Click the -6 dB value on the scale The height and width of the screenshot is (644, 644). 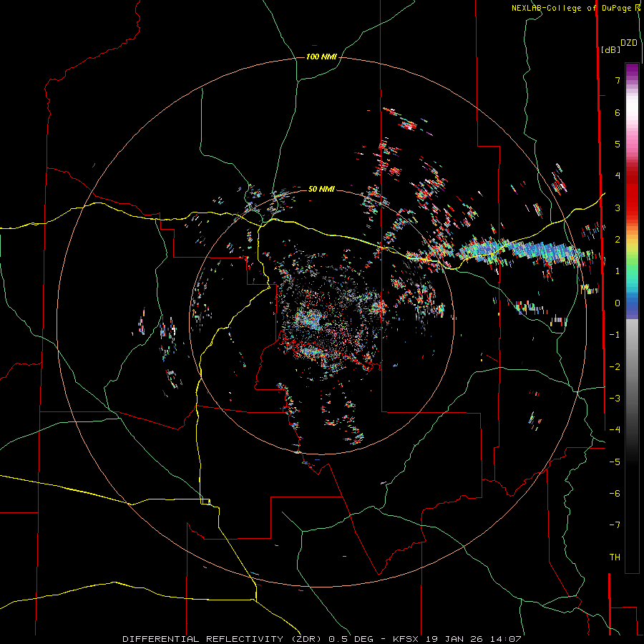click(x=615, y=494)
